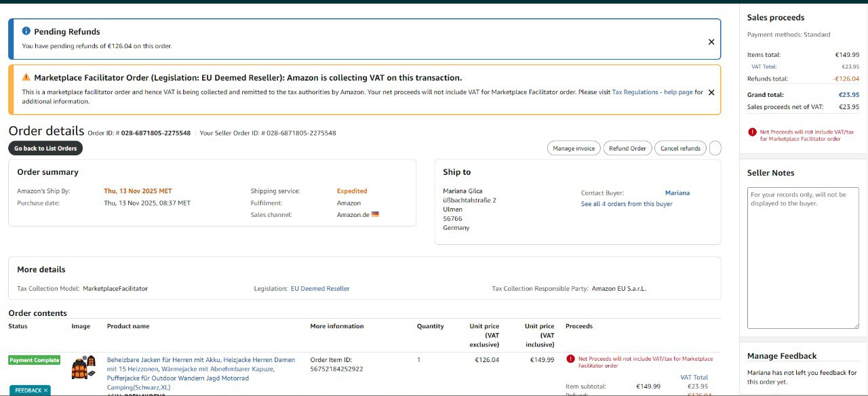Close the Marketplace Facilitator Order warning
Viewport: 868px width, 396px height.
pyautogui.click(x=711, y=92)
